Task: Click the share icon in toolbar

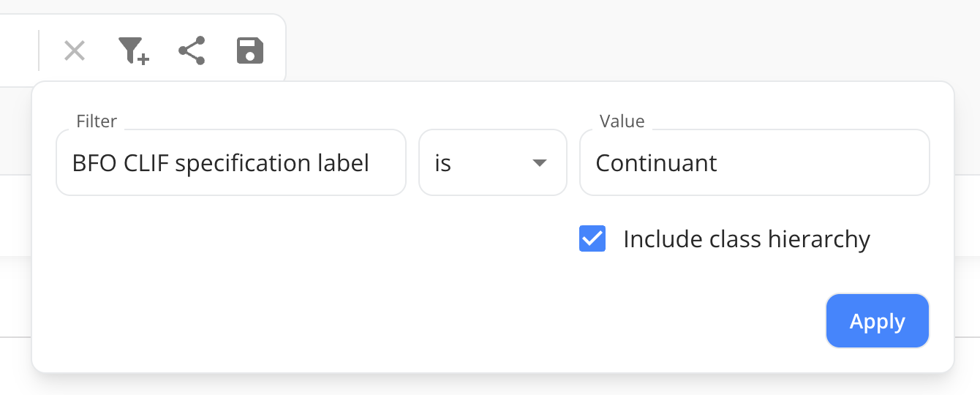Action: 192,51
